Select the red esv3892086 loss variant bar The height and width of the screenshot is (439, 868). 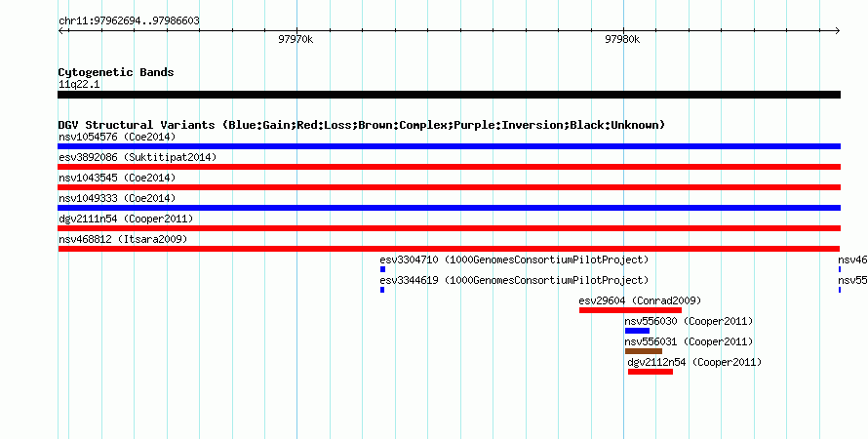449,167
